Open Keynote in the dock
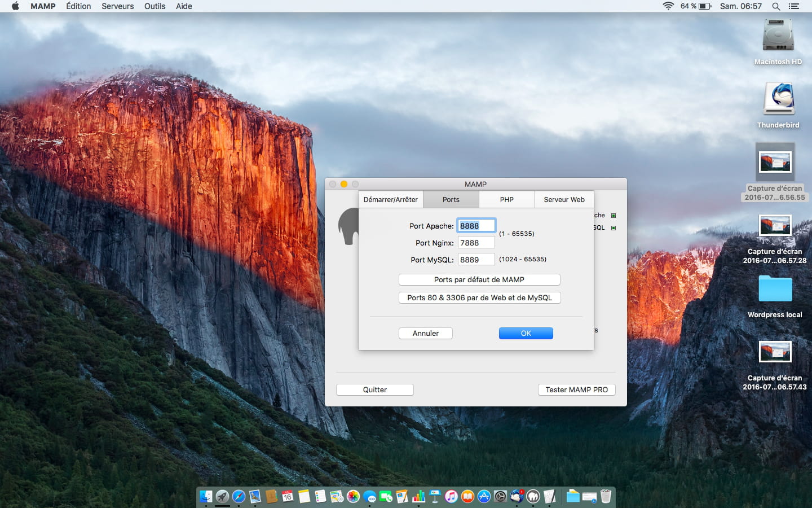812x508 pixels. 435,496
